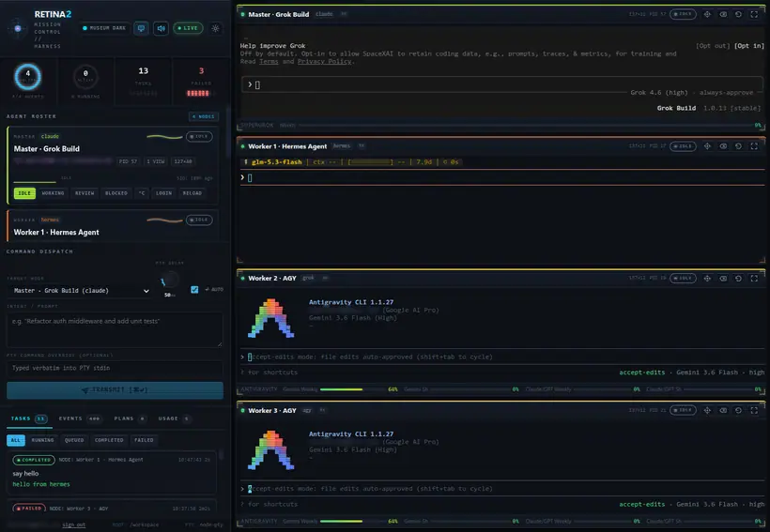Click the 0 running ring gauge
This screenshot has width=770, height=532.
85,77
